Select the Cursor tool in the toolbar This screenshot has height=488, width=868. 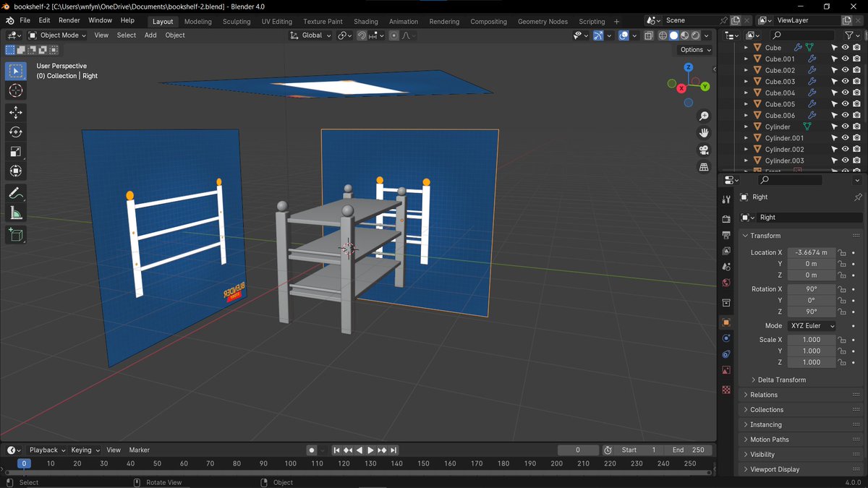point(16,90)
